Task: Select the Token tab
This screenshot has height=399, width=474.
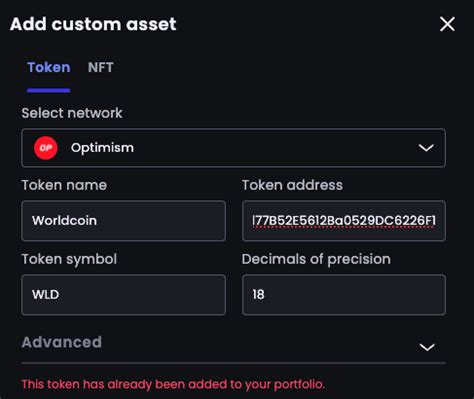Action: pyautogui.click(x=49, y=67)
